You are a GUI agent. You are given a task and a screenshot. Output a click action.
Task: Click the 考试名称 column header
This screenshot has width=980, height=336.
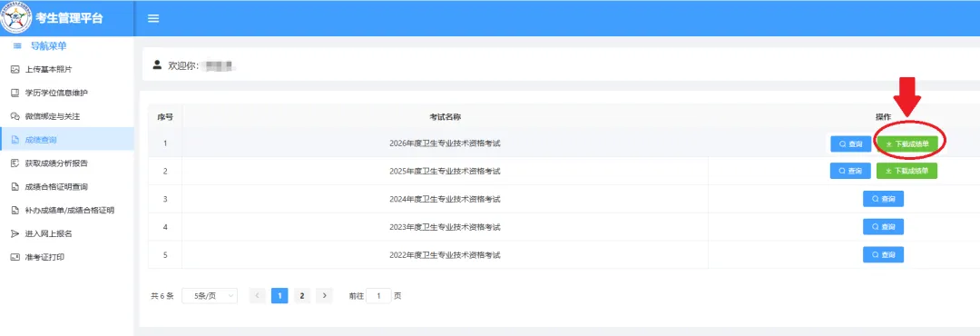445,117
